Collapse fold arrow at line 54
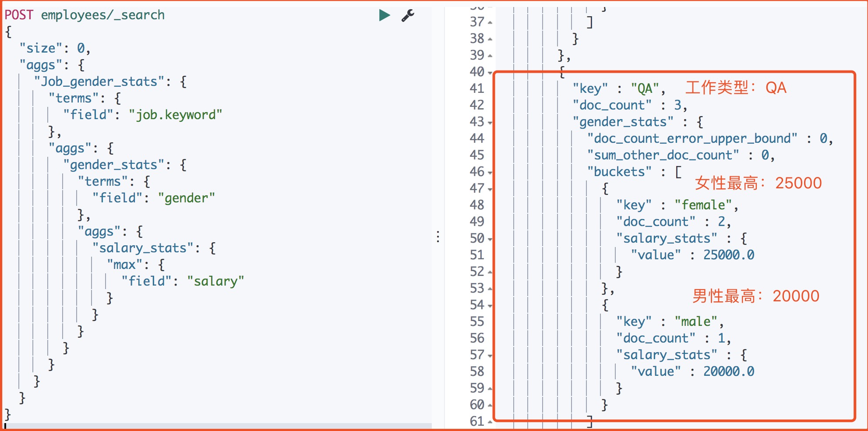Screen dimensions: 868x431 [x=490, y=305]
